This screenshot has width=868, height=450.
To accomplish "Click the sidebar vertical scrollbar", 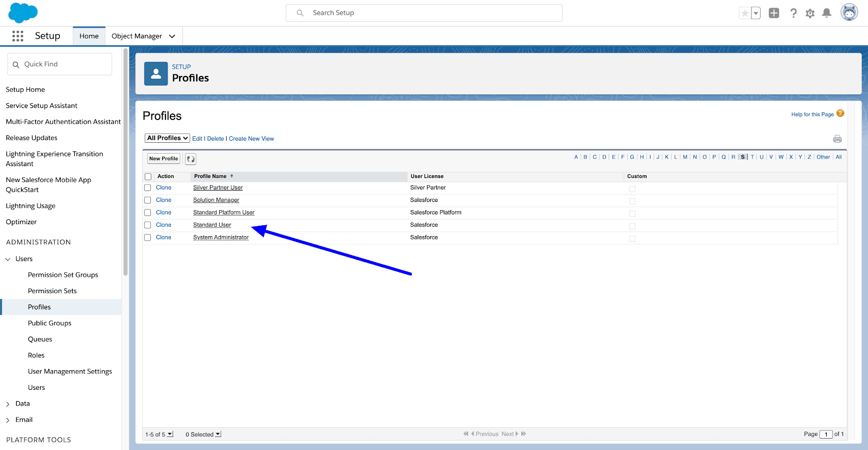I will tap(125, 162).
